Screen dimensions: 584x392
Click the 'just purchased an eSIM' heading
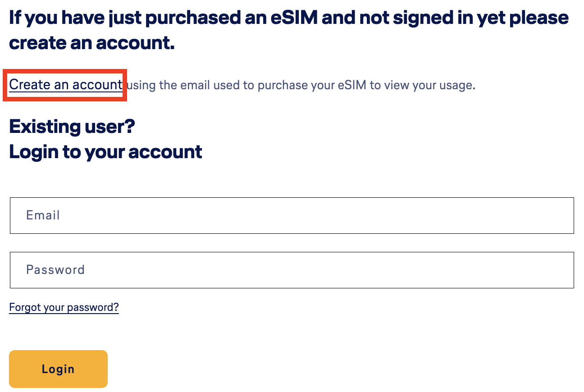[288, 18]
